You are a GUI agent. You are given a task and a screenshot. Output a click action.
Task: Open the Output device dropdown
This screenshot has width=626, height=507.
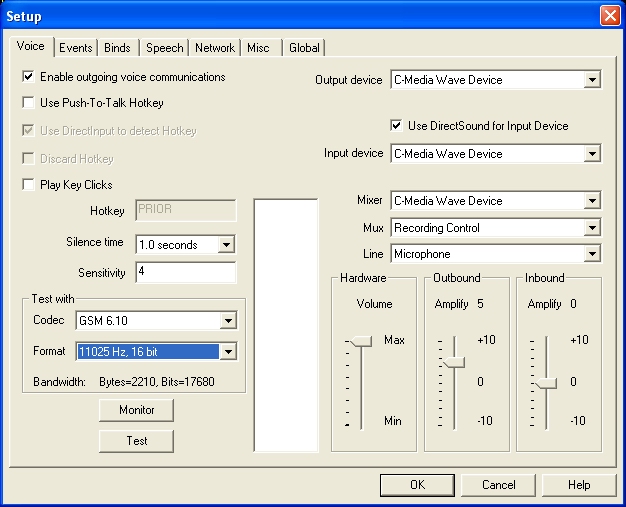(592, 80)
